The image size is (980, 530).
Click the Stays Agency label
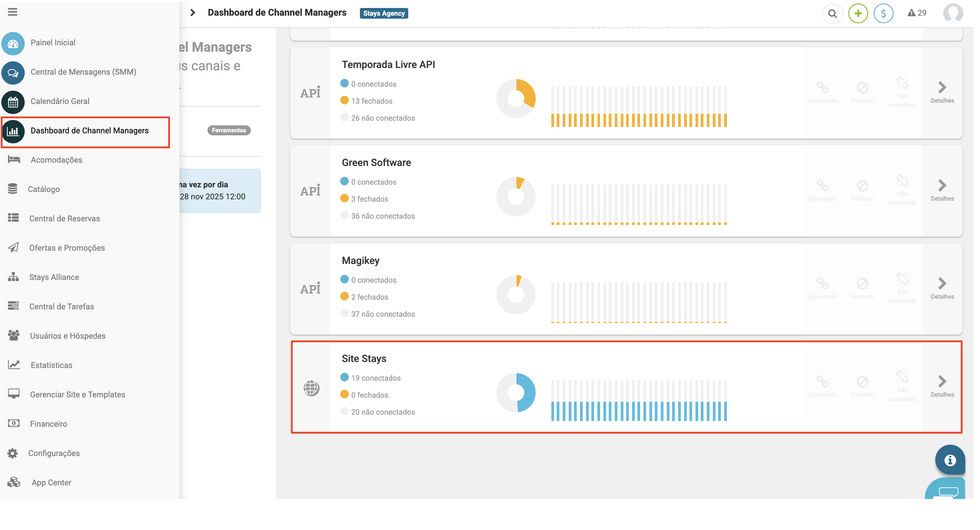(x=384, y=14)
